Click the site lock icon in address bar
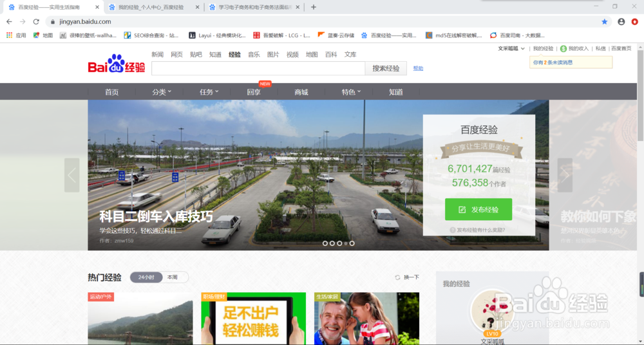The height and width of the screenshot is (345, 644). pos(53,22)
